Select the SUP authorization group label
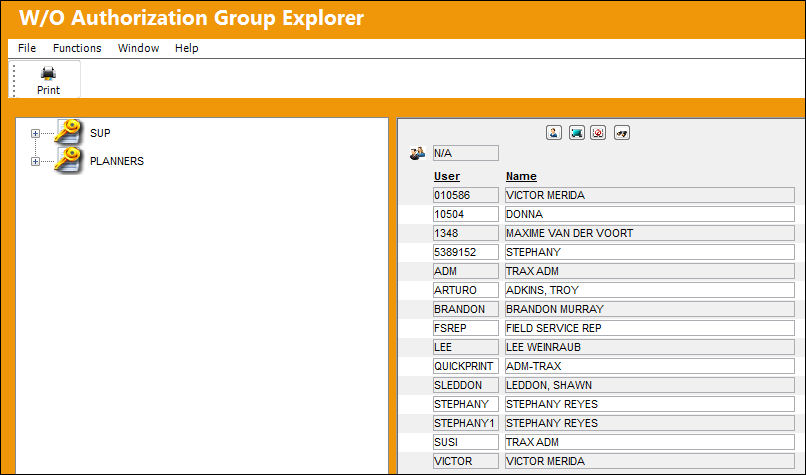 tap(100, 133)
